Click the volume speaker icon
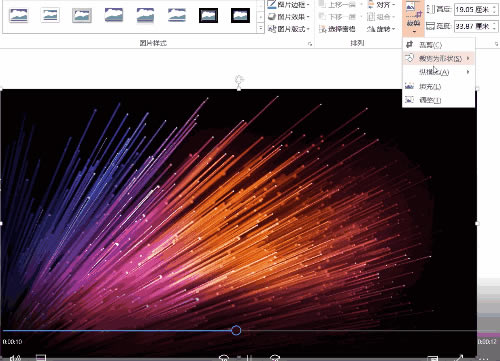The width and height of the screenshot is (500, 361). 15,358
